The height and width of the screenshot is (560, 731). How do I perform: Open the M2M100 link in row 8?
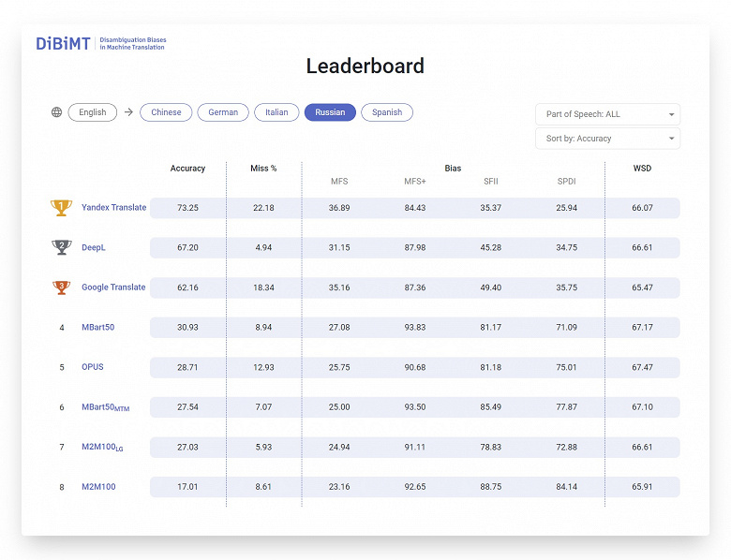pos(98,487)
